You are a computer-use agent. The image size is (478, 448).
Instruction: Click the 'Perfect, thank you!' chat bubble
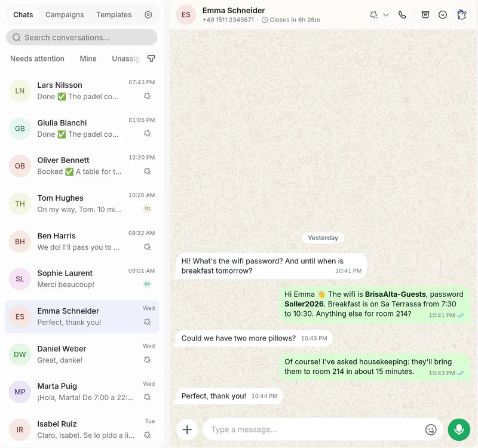pyautogui.click(x=229, y=396)
